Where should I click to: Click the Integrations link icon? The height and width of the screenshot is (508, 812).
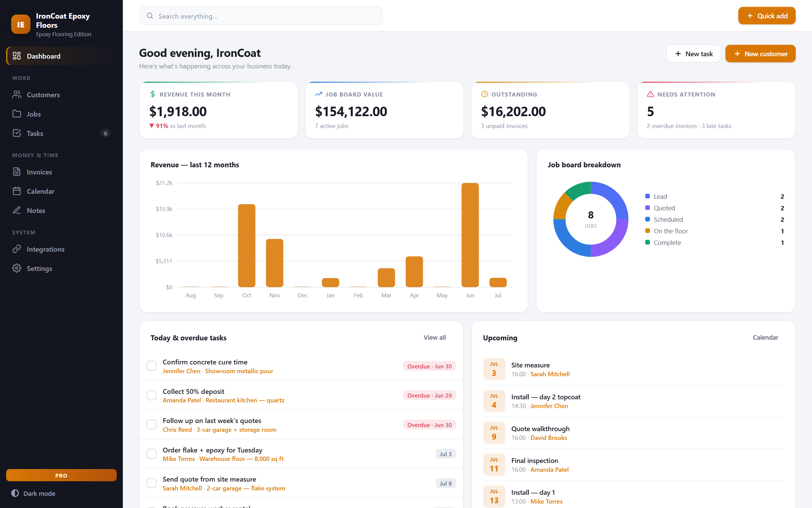17,249
